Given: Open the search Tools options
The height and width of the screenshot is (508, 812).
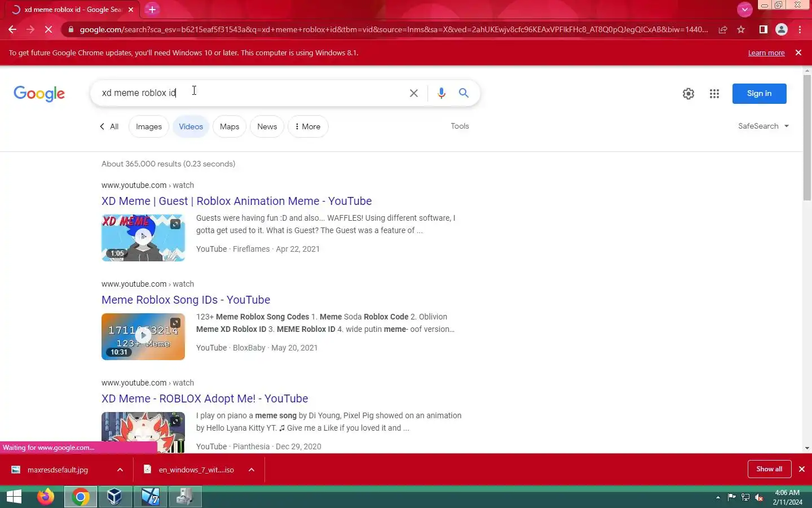Looking at the screenshot, I should click(460, 126).
